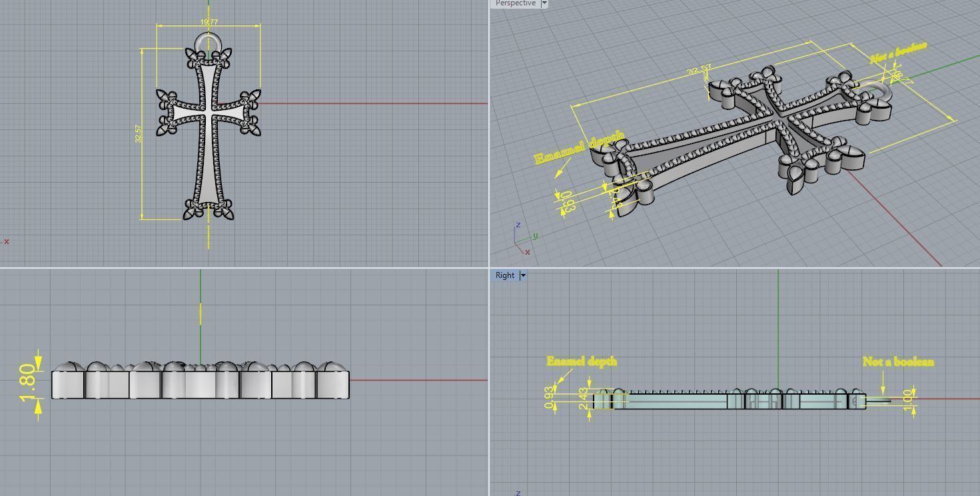The image size is (980, 496).
Task: Select the 19.77 width dimension text
Action: coord(209,22)
